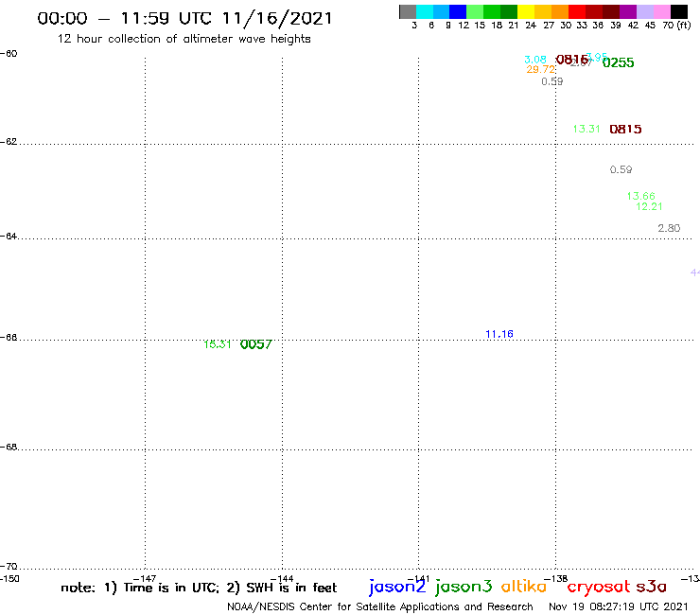Click the gray 2.80 wave height reading

(669, 228)
